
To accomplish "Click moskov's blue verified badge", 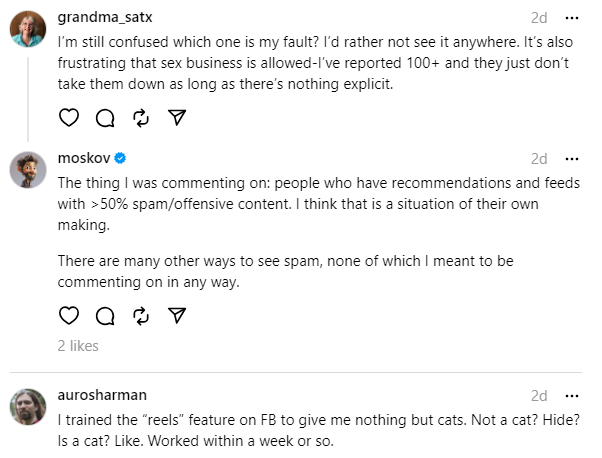I will pyautogui.click(x=120, y=158).
